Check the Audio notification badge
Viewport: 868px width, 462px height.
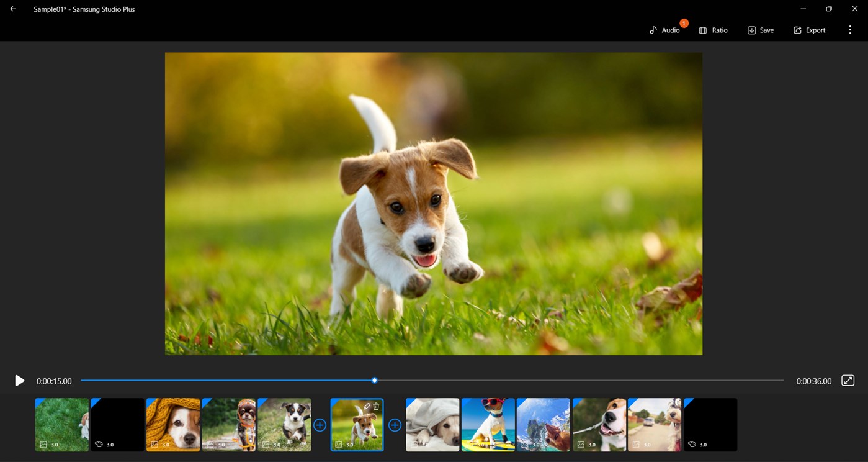pos(683,22)
